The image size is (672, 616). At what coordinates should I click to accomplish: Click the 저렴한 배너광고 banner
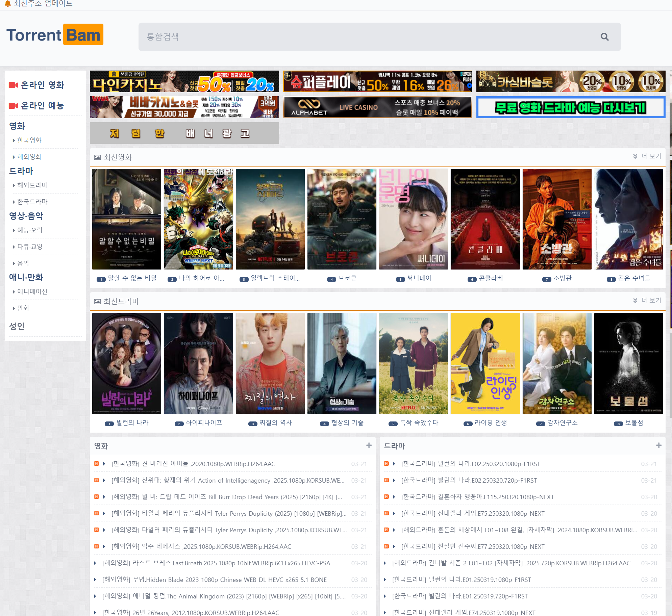point(184,133)
